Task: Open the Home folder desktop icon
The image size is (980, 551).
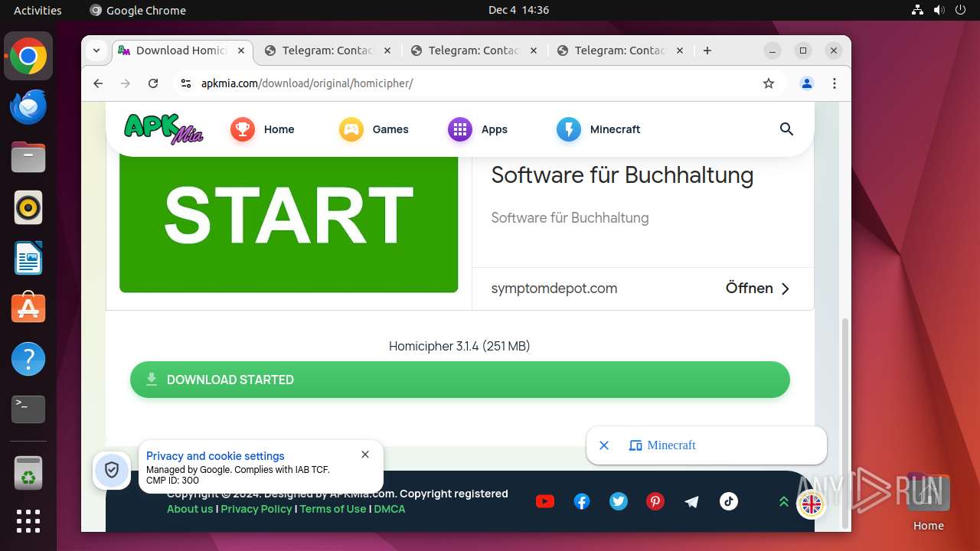Action: 928,501
